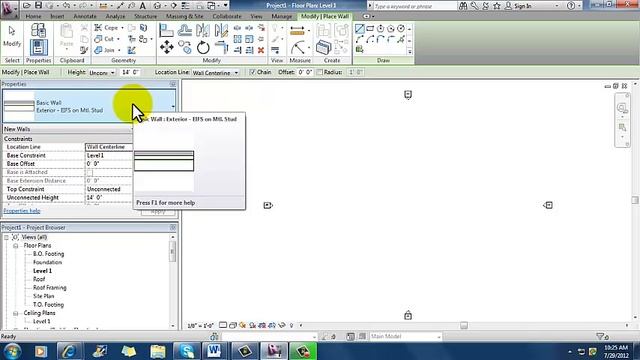Select the Pick Lines draw tool

click(360, 50)
